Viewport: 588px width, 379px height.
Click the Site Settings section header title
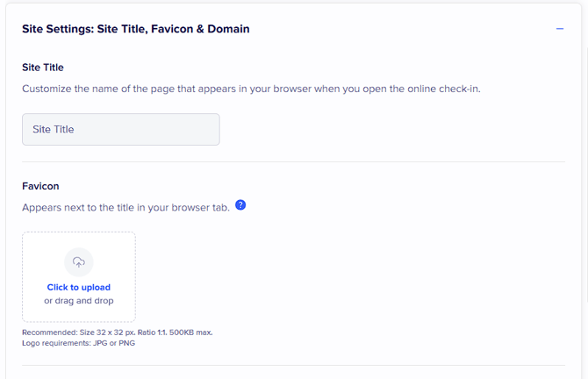point(135,29)
